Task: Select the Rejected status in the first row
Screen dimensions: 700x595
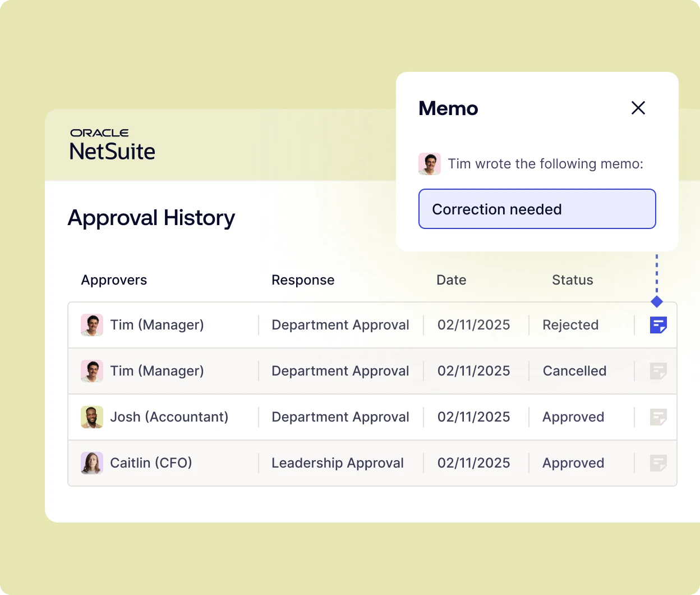Action: pos(570,325)
